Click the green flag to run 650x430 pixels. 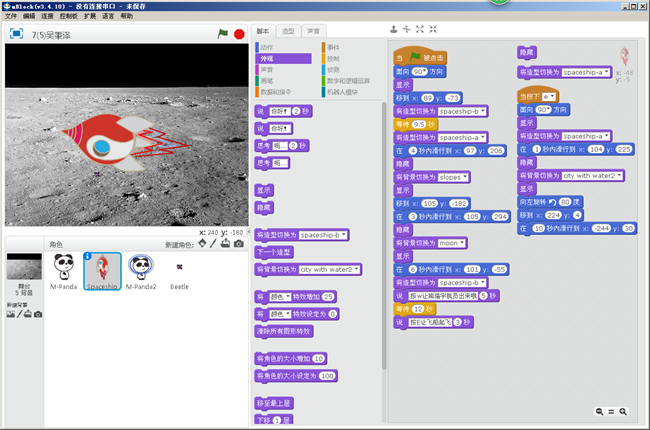coord(223,34)
